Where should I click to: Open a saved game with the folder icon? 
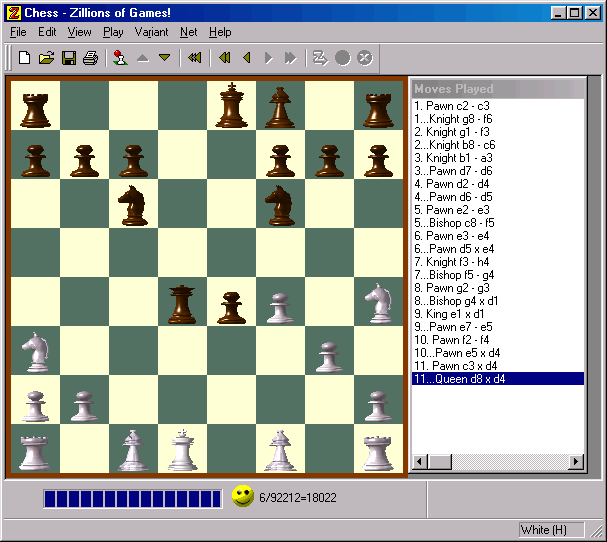pos(46,58)
